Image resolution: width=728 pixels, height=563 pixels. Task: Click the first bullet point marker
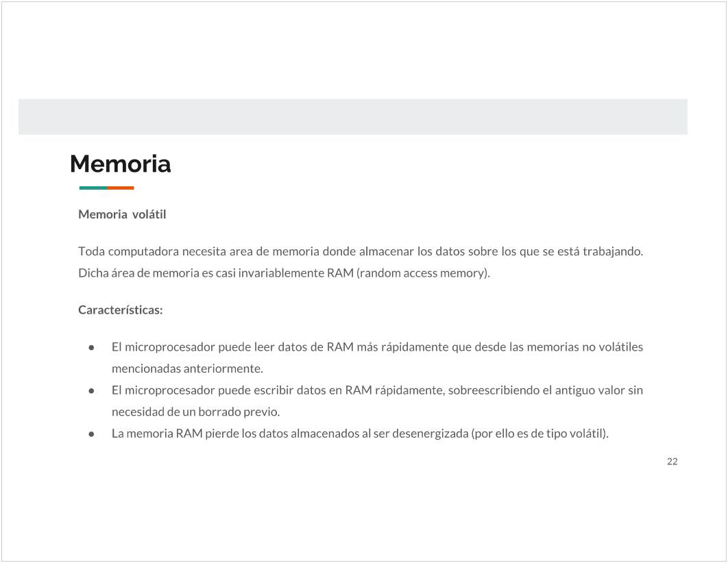90,347
